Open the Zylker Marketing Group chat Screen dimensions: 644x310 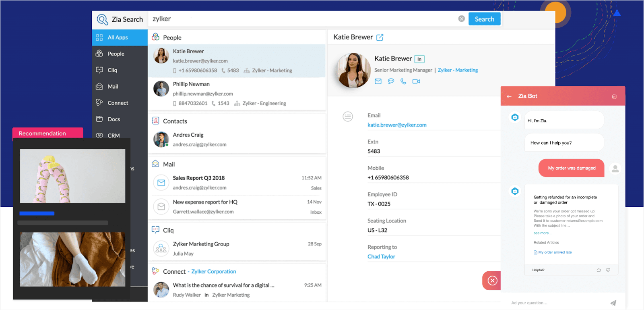[x=237, y=249]
